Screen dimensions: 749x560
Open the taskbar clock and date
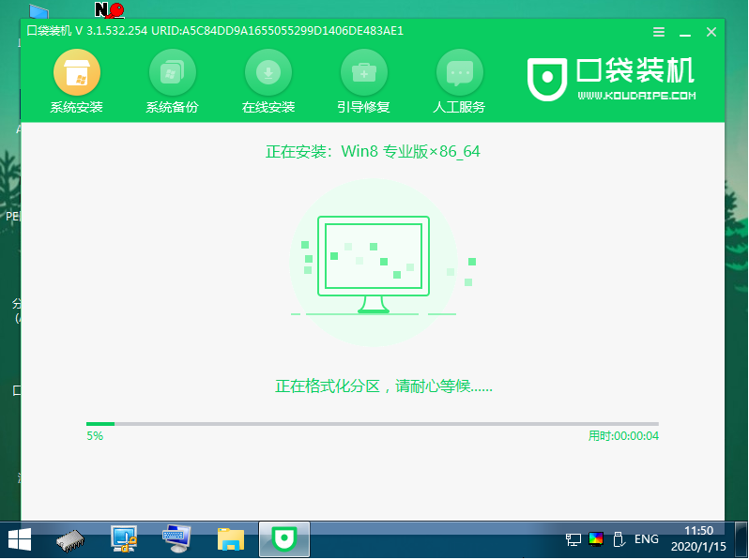tap(702, 540)
